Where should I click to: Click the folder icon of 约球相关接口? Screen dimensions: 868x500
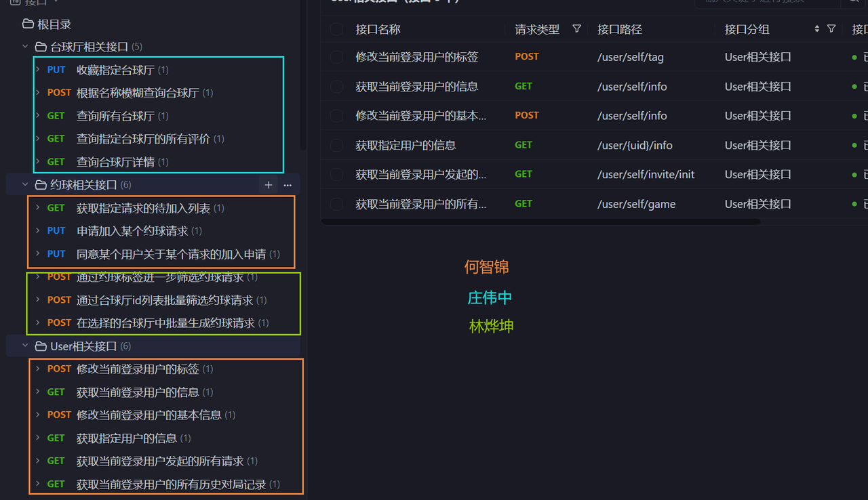pyautogui.click(x=41, y=185)
